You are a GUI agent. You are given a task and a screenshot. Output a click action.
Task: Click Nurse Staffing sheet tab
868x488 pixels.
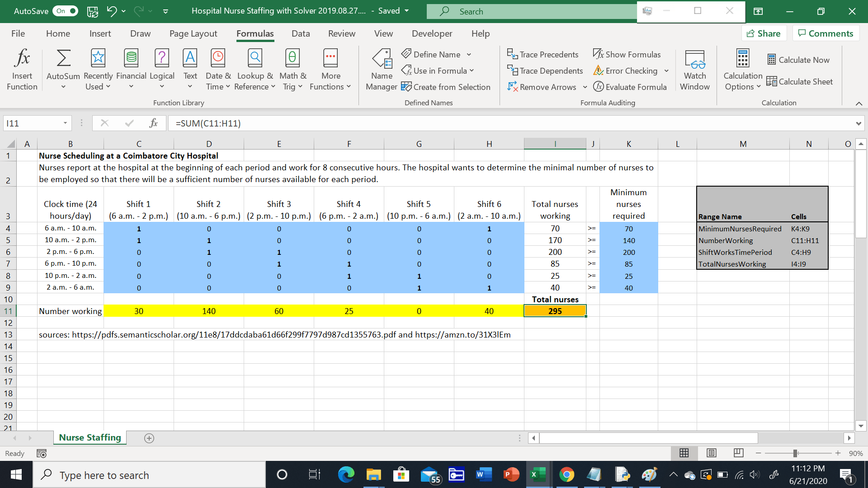coord(90,437)
